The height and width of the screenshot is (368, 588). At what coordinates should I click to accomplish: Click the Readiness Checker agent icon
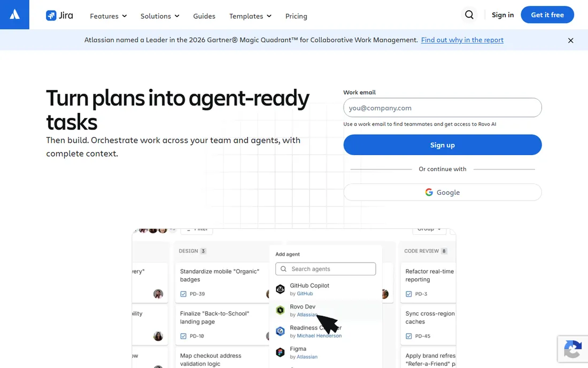pyautogui.click(x=280, y=331)
